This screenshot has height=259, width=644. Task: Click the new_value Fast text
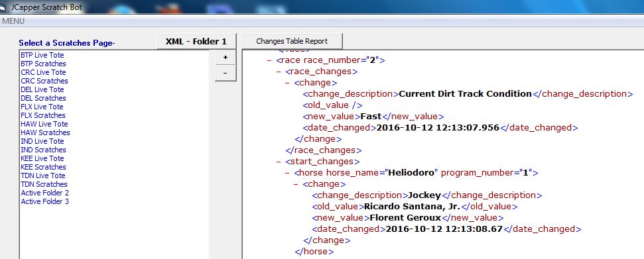point(371,117)
